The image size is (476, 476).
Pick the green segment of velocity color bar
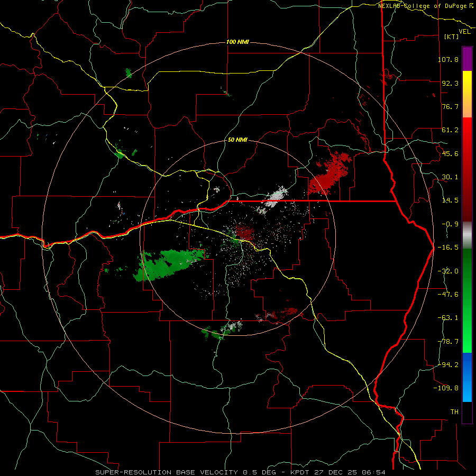pos(467,300)
